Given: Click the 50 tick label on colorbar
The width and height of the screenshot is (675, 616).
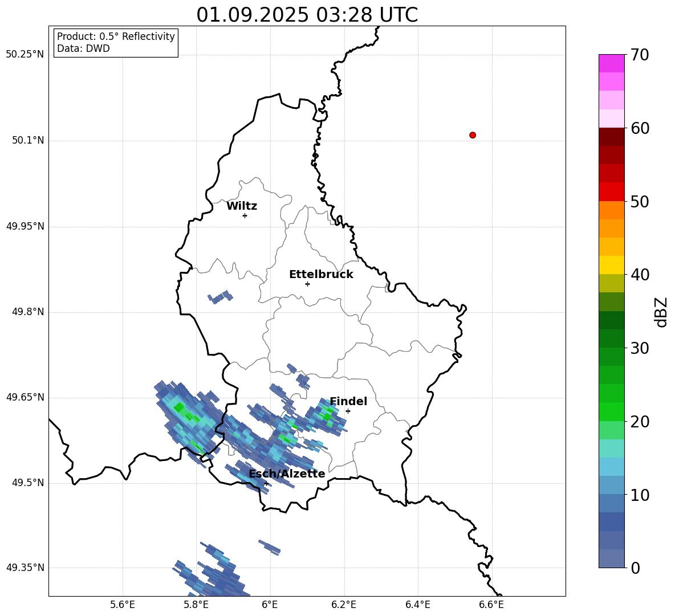Looking at the screenshot, I should 640,201.
